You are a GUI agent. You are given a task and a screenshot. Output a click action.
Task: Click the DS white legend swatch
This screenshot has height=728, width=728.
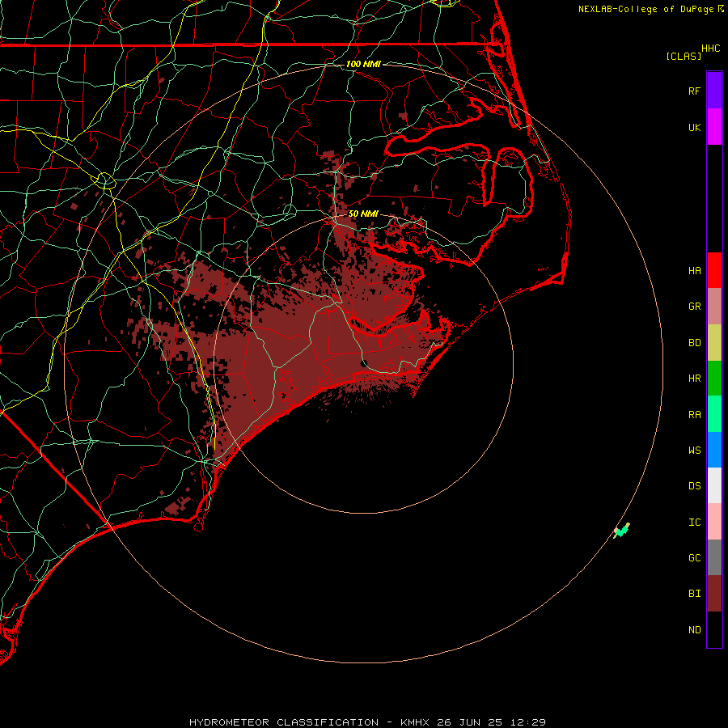coord(714,485)
